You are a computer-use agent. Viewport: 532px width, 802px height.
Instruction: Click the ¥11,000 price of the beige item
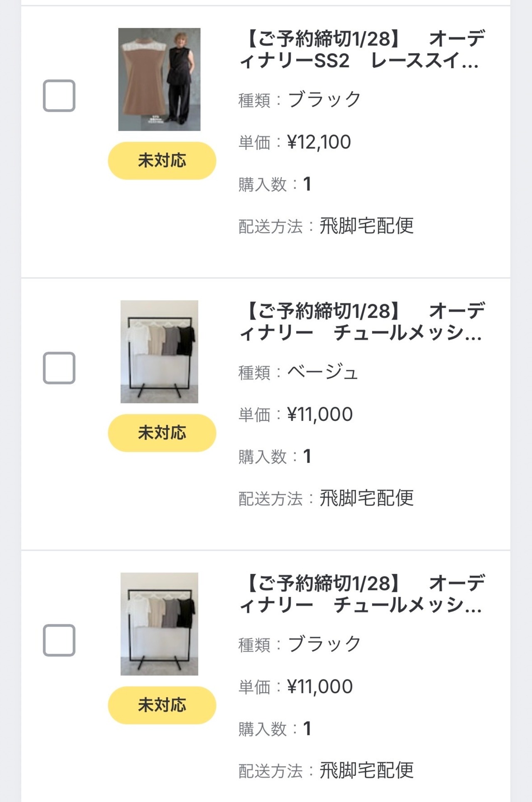click(x=320, y=414)
